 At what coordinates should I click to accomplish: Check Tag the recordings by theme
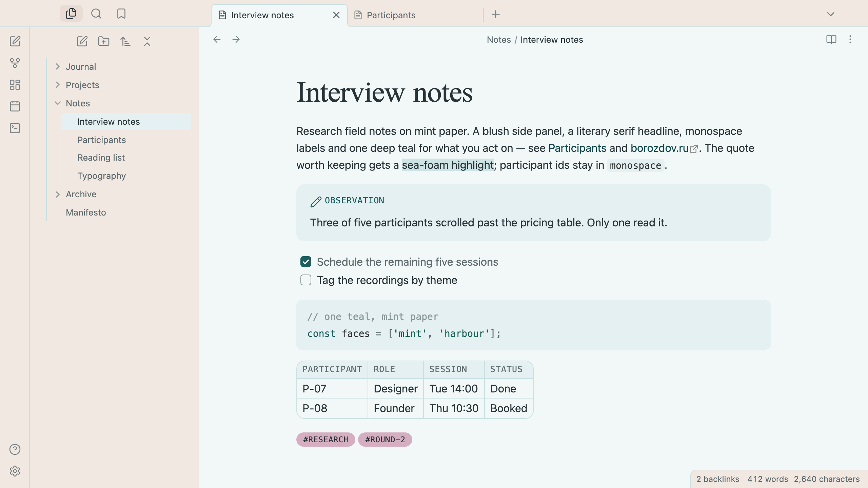pos(306,280)
